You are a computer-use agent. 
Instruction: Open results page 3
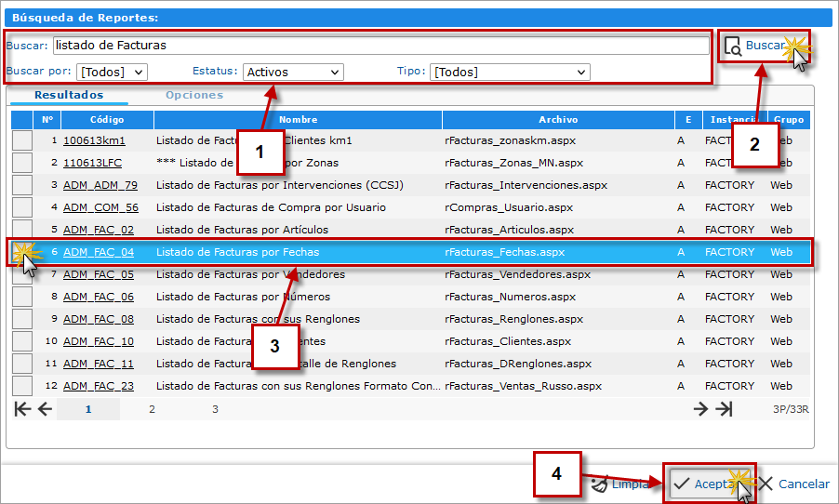coord(215,409)
